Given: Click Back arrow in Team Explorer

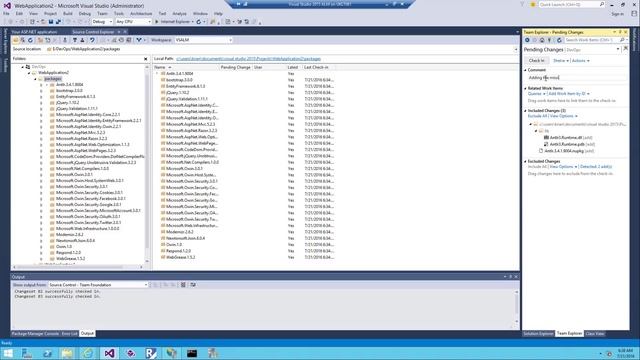Looking at the screenshot, I should click(527, 40).
